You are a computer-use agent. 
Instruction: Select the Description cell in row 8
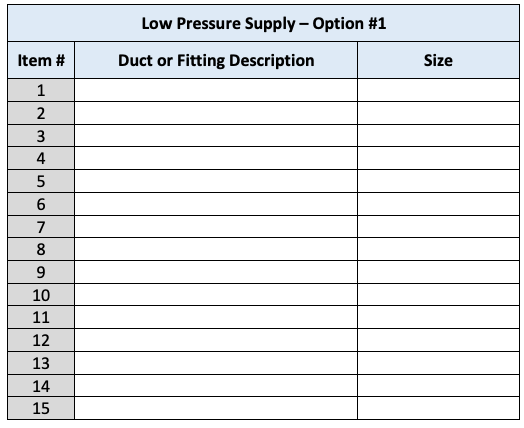tap(216, 249)
